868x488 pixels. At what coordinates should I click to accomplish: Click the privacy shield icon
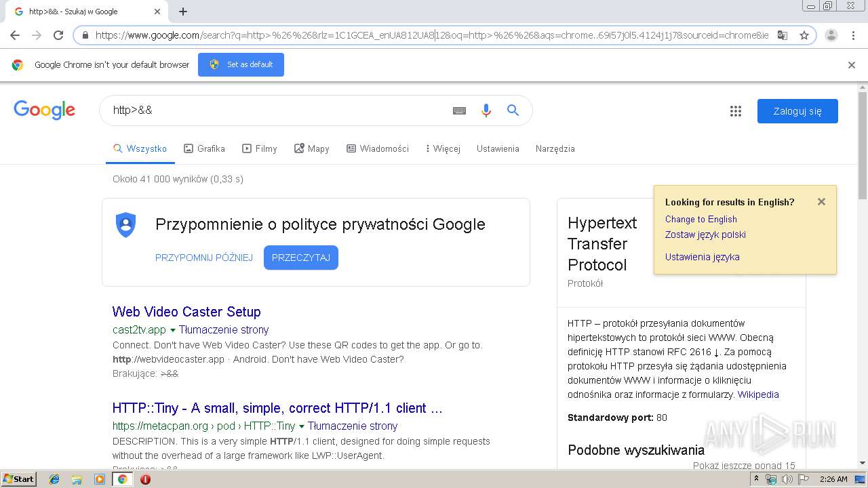(126, 224)
